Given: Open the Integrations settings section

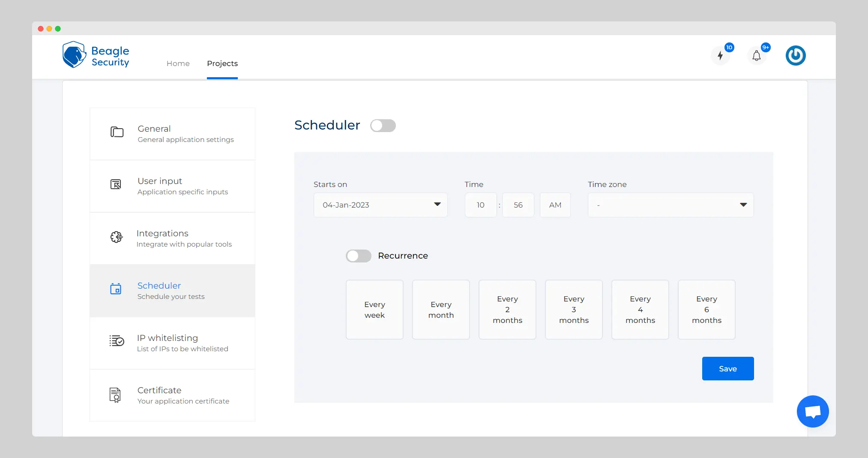Looking at the screenshot, I should (x=172, y=238).
